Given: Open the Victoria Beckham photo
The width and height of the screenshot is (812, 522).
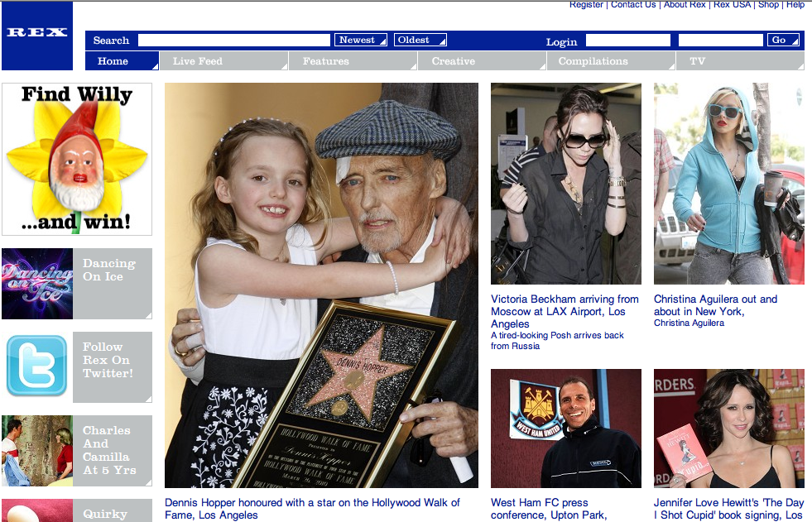Looking at the screenshot, I should pyautogui.click(x=566, y=184).
